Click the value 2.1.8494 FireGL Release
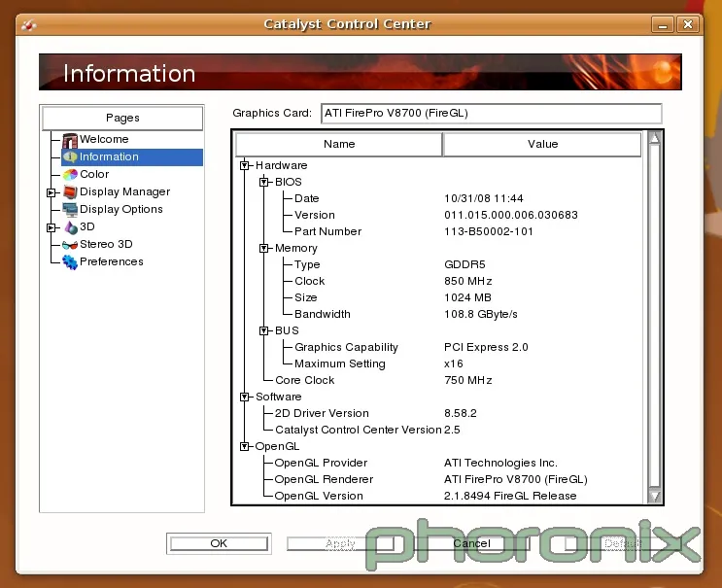The image size is (722, 588). point(510,496)
